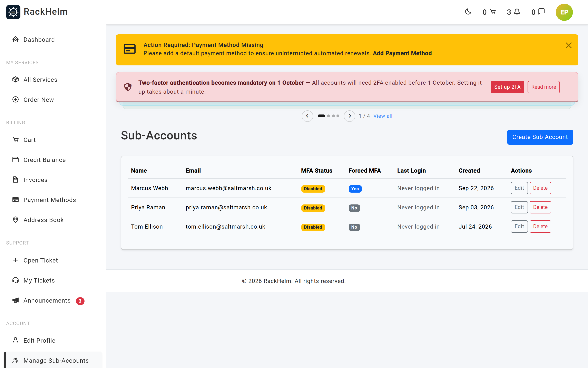588x368 pixels.
Task: Click the MFA Status column header
Action: click(x=317, y=171)
